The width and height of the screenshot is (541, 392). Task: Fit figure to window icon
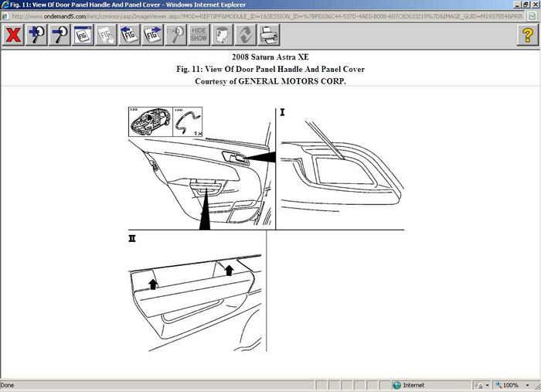83,35
